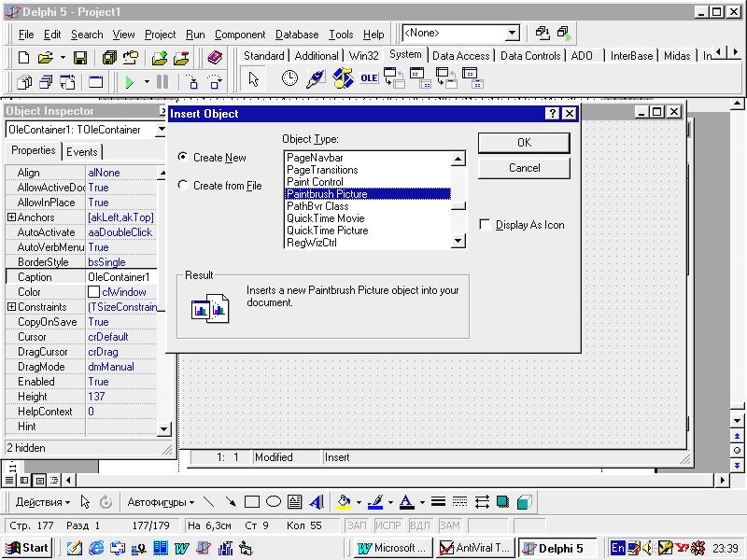The image size is (747, 560).
Task: Switch to the Events tab
Action: tap(81, 151)
